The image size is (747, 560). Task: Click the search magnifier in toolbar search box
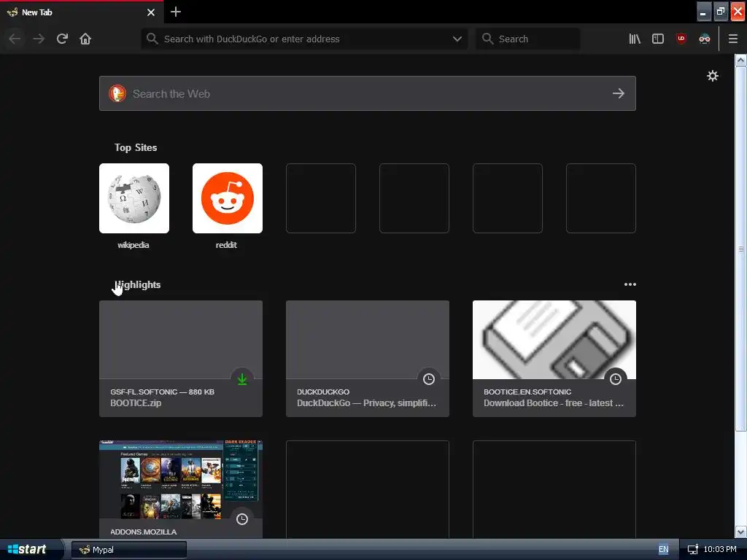tap(487, 39)
